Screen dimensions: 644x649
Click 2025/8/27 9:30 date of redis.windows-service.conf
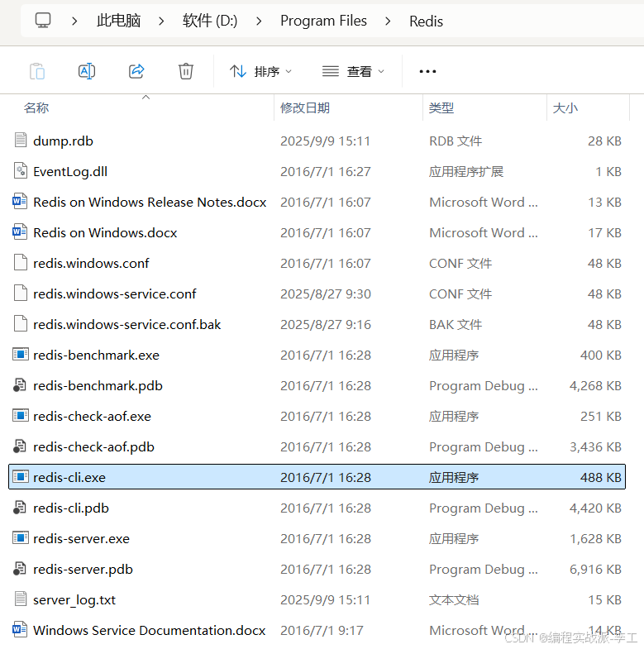point(326,294)
